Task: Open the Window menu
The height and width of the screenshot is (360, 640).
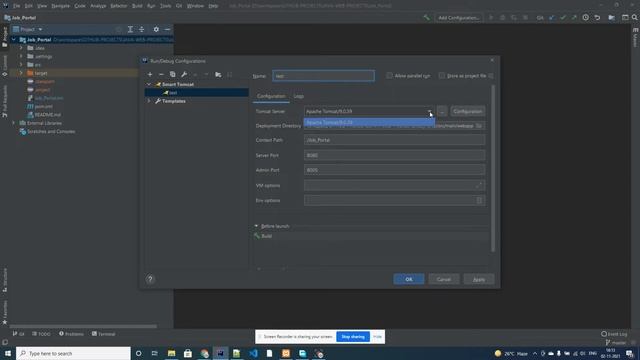Action: click(195, 6)
